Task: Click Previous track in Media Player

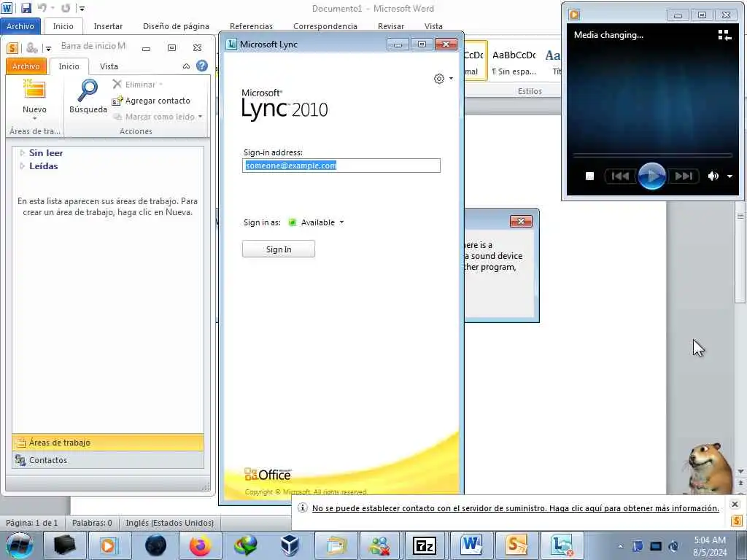Action: (x=620, y=176)
